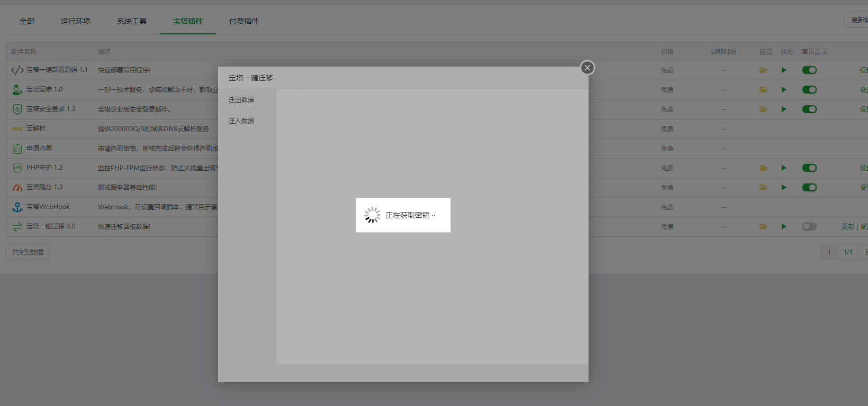Click the 宝塔跑分 gauge icon
This screenshot has height=406, width=868.
[17, 188]
